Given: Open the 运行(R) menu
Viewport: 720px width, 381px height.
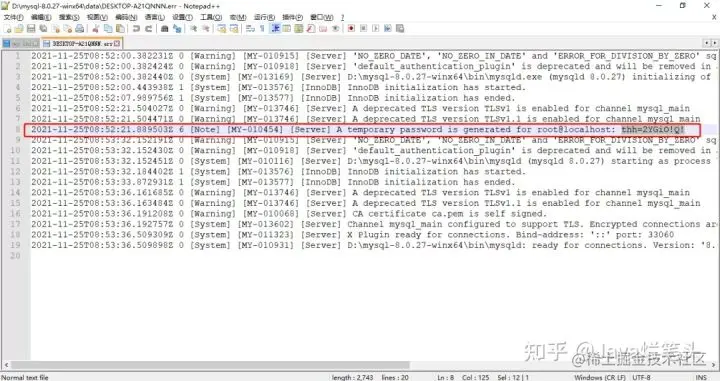Looking at the screenshot, I should tap(264, 17).
